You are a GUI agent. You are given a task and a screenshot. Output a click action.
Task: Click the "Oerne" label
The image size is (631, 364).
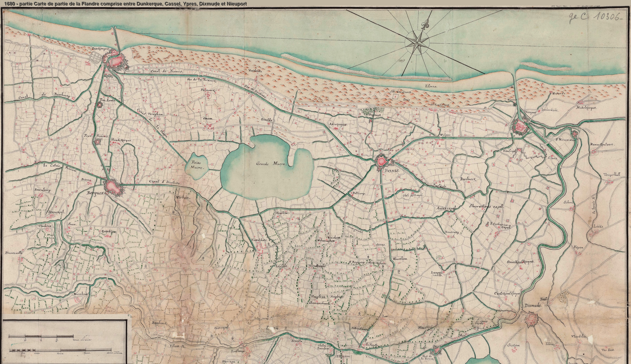(x=381, y=245)
